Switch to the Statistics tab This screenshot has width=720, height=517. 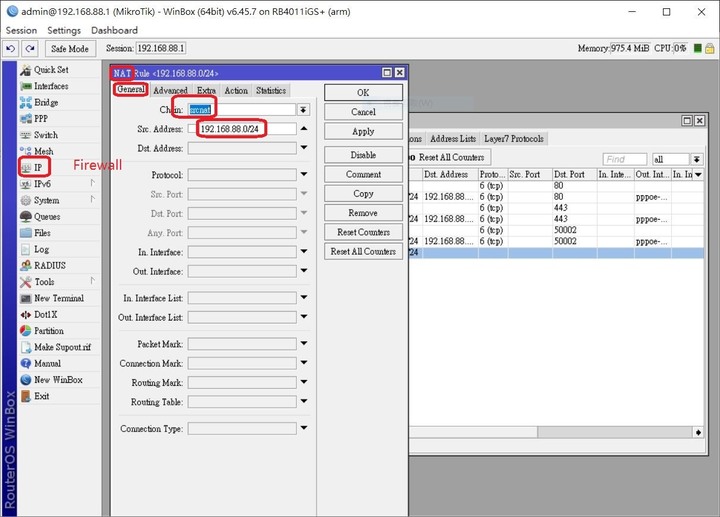(x=271, y=90)
